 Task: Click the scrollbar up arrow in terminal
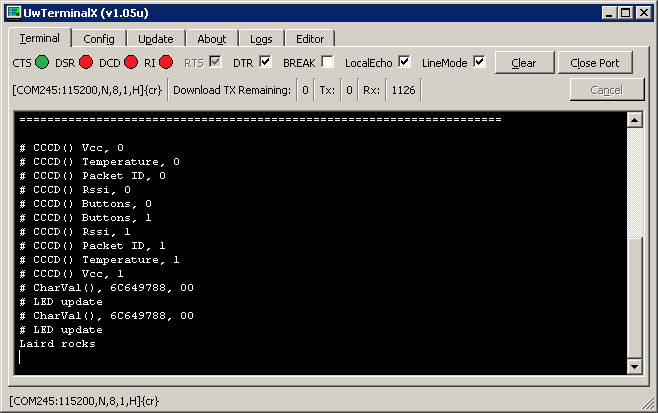(x=634, y=120)
